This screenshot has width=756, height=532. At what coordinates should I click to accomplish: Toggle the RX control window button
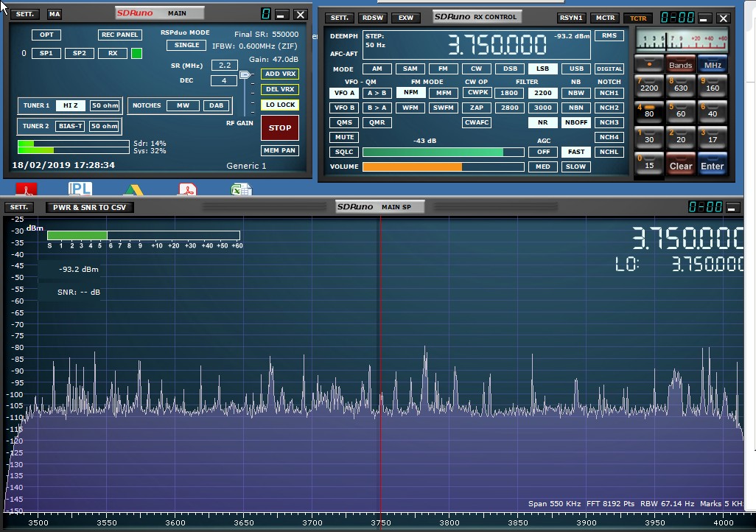click(x=113, y=53)
